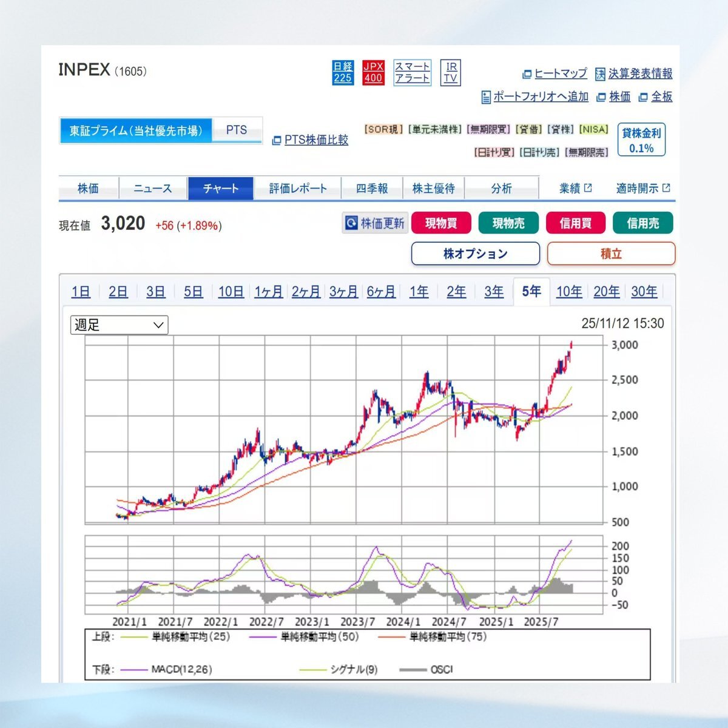Select the 1年 chart range
The height and width of the screenshot is (728, 728).
click(x=419, y=292)
